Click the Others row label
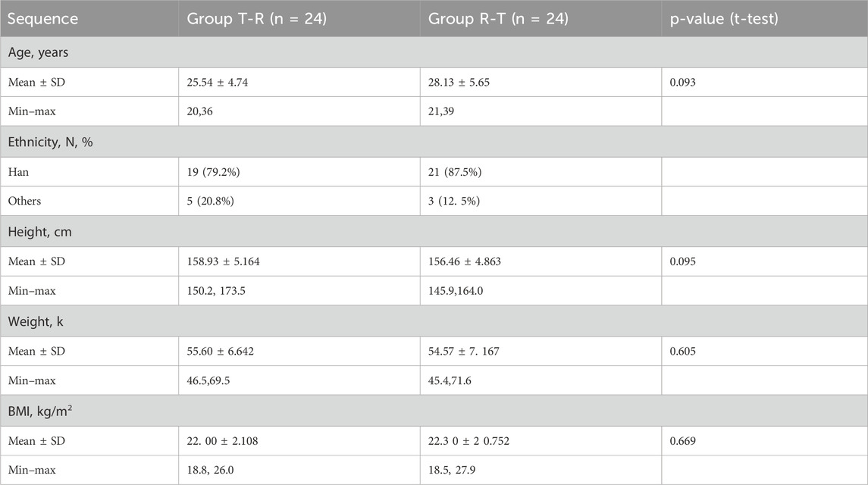Viewport: 868px width, 485px height. (x=24, y=202)
